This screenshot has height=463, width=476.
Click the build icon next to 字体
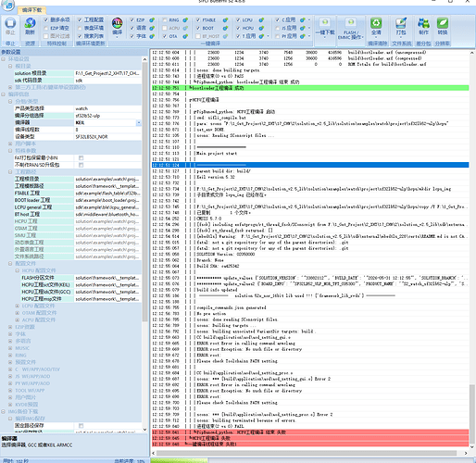(152, 36)
